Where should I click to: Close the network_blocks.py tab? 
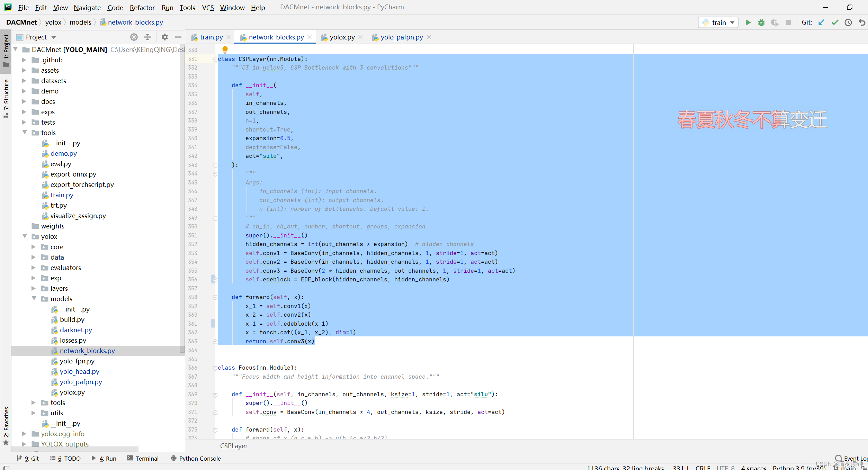pyautogui.click(x=310, y=37)
